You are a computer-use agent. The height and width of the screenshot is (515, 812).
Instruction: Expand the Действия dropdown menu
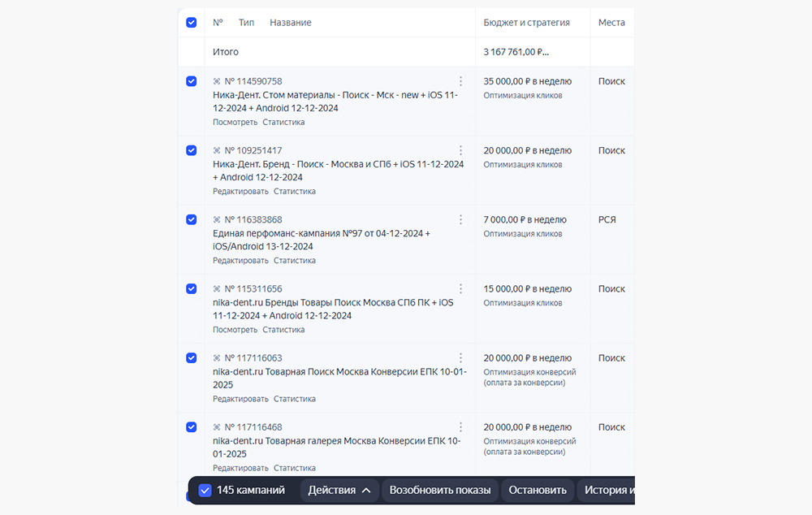point(339,490)
